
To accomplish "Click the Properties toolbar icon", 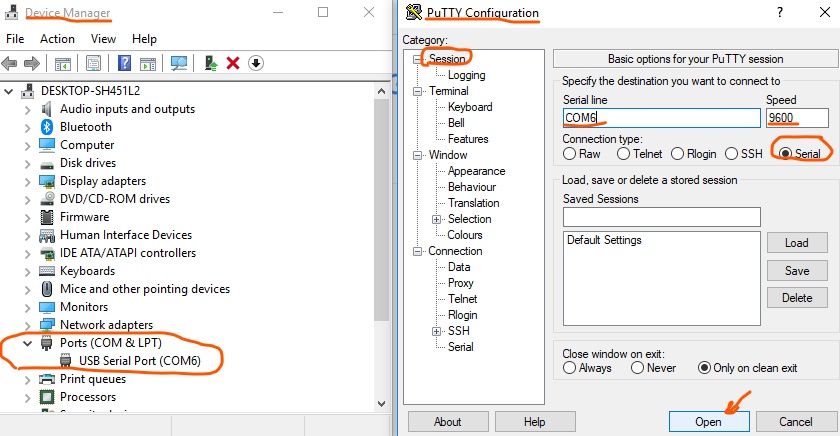I will [94, 63].
